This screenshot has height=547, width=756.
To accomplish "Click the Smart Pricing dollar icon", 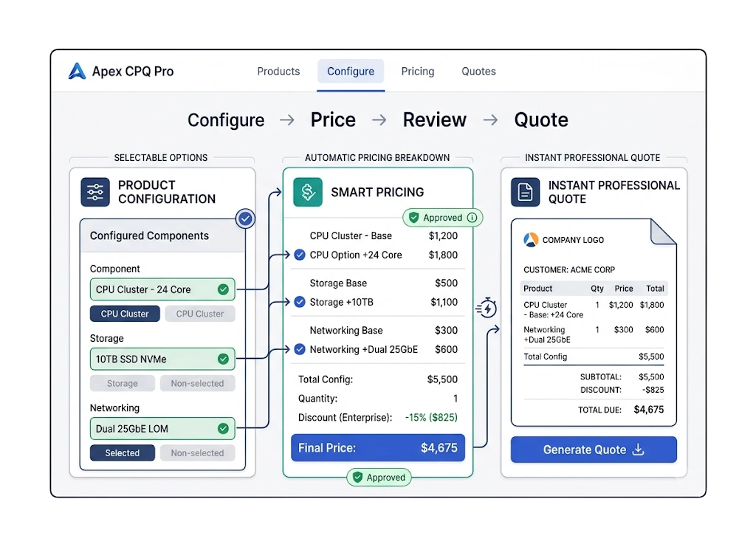I will [308, 192].
